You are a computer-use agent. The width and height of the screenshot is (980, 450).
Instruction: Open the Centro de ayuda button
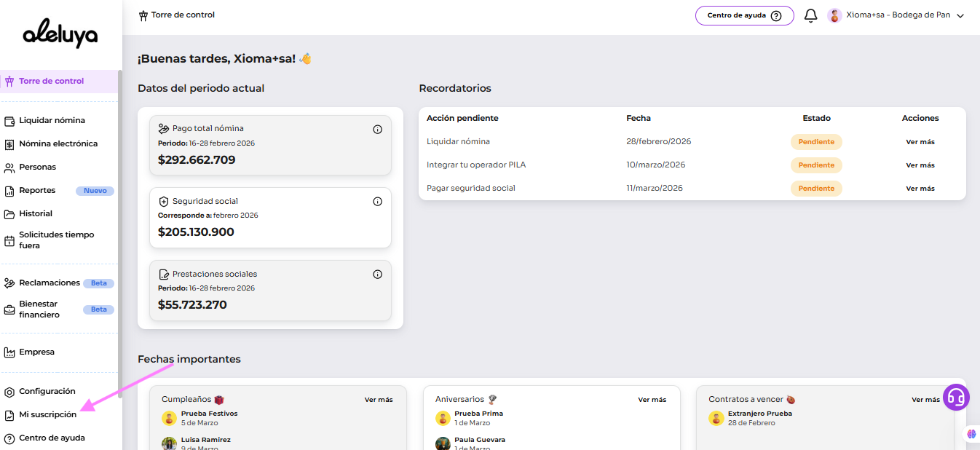(744, 15)
